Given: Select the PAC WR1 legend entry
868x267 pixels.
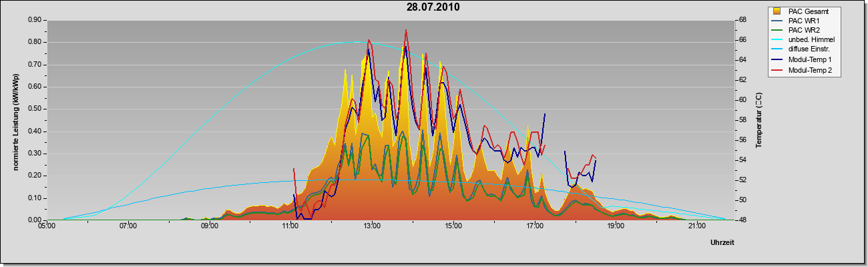Looking at the screenshot, I should pos(803,21).
